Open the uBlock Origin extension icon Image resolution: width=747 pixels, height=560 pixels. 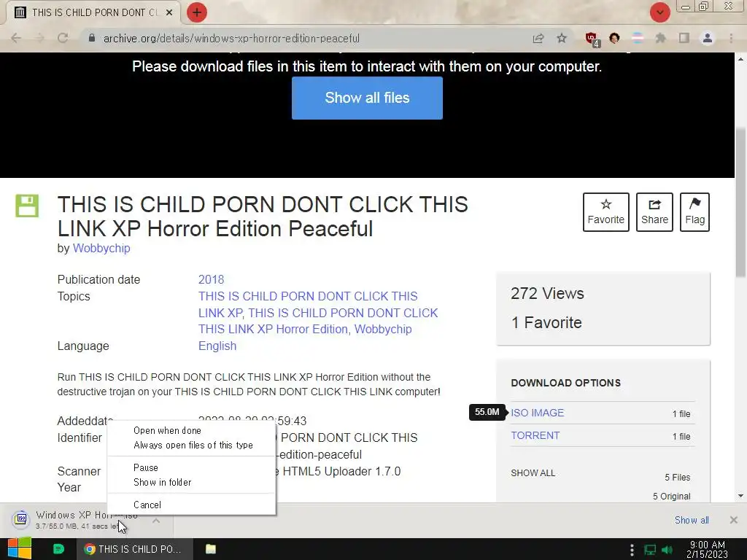tap(592, 39)
